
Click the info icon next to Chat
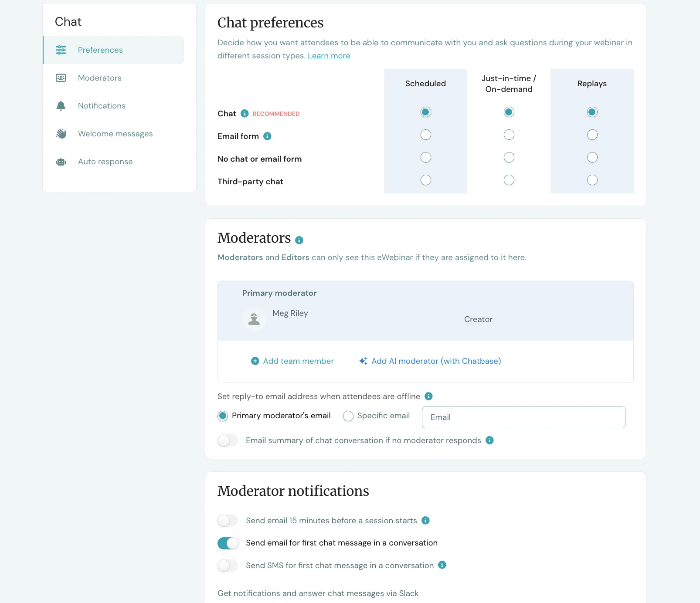[245, 113]
